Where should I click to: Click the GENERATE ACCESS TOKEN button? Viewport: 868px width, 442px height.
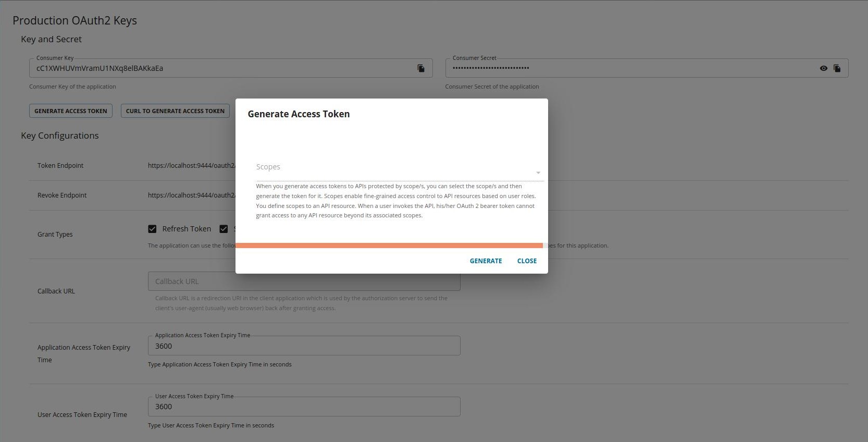point(71,111)
